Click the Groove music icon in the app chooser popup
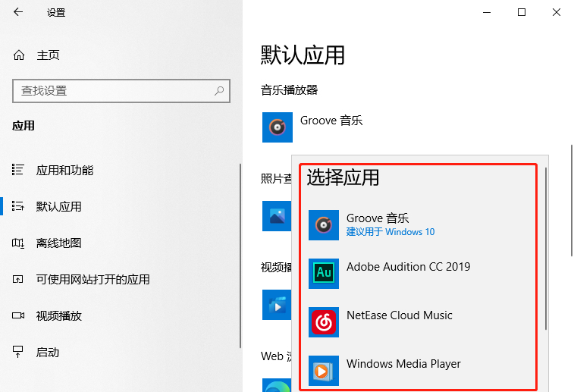 tap(324, 224)
